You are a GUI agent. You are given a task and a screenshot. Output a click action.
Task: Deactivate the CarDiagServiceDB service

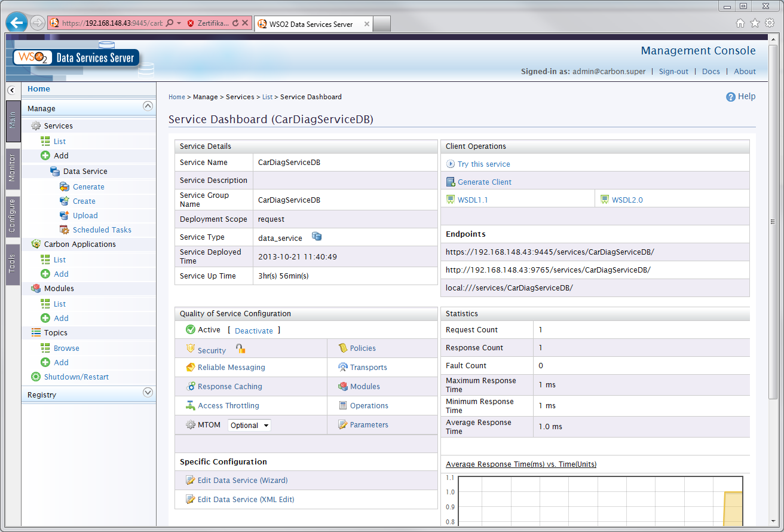[x=253, y=331]
